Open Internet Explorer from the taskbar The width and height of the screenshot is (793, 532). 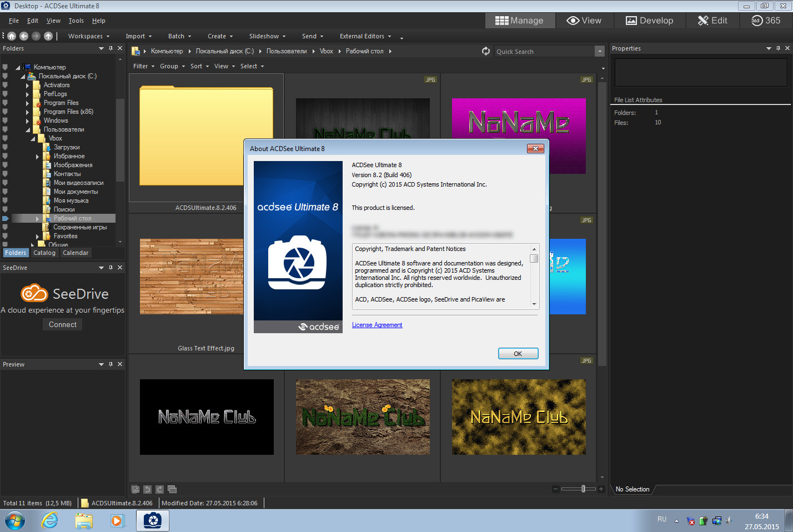[50, 521]
